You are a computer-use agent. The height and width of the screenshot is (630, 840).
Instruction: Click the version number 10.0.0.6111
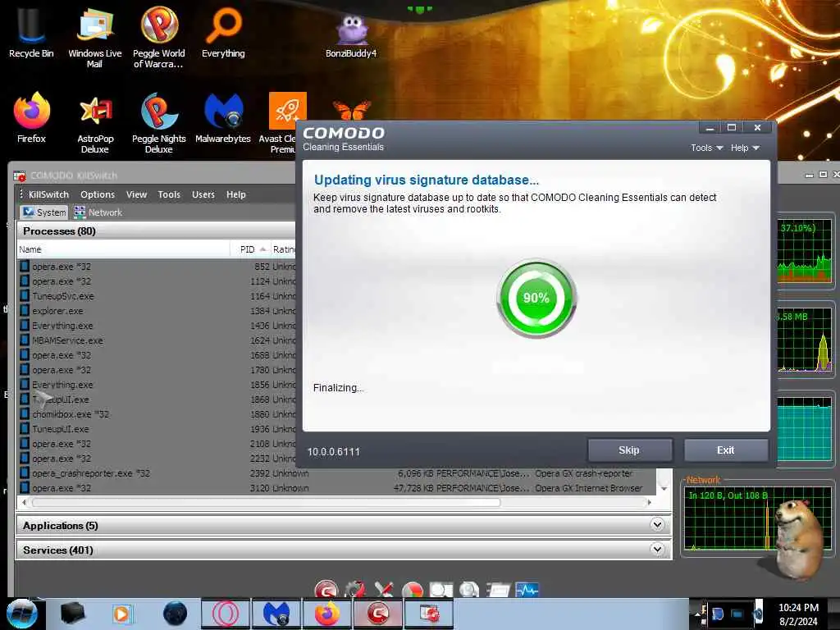(333, 452)
